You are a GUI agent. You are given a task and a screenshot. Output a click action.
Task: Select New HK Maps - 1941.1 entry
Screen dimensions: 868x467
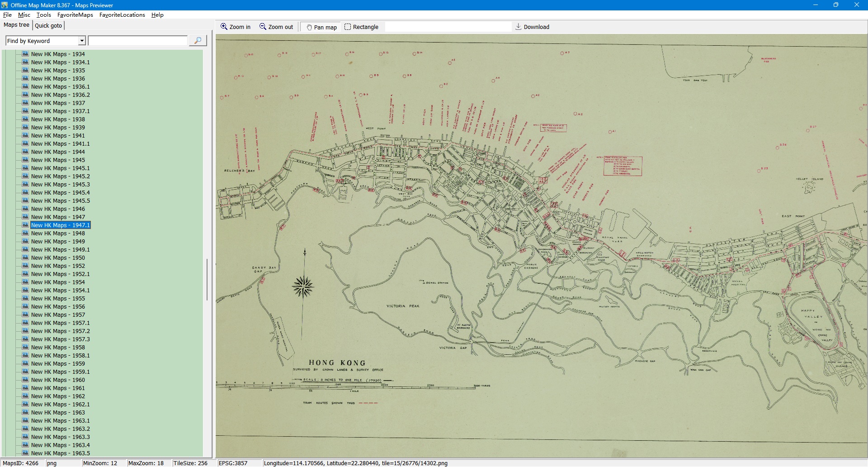60,144
